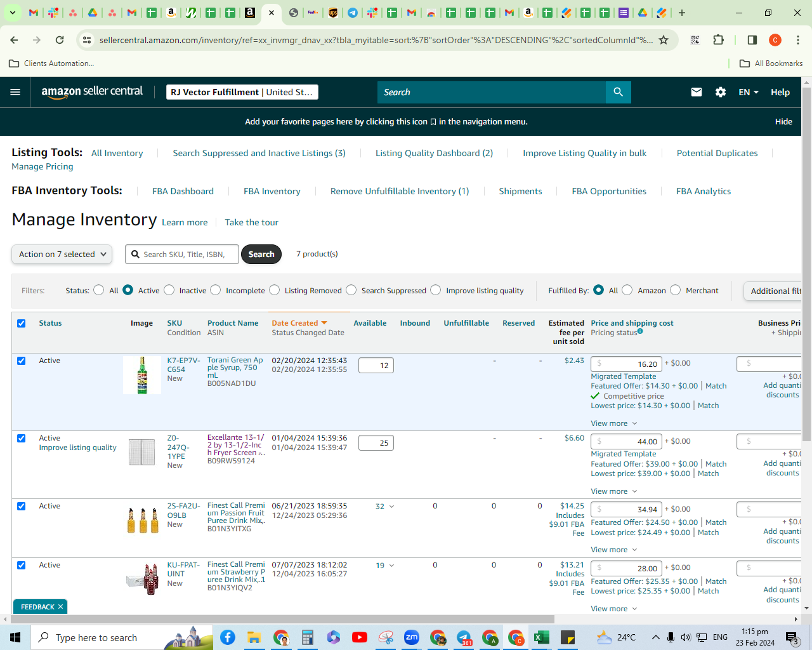The height and width of the screenshot is (650, 812).
Task: Open the Action on 7 selected dropdown
Action: tap(62, 255)
